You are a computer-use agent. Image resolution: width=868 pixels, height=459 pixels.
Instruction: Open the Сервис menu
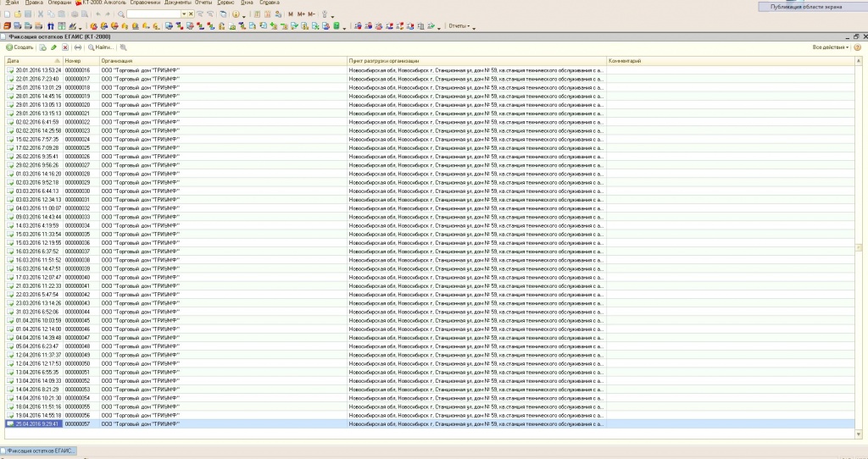tap(225, 3)
